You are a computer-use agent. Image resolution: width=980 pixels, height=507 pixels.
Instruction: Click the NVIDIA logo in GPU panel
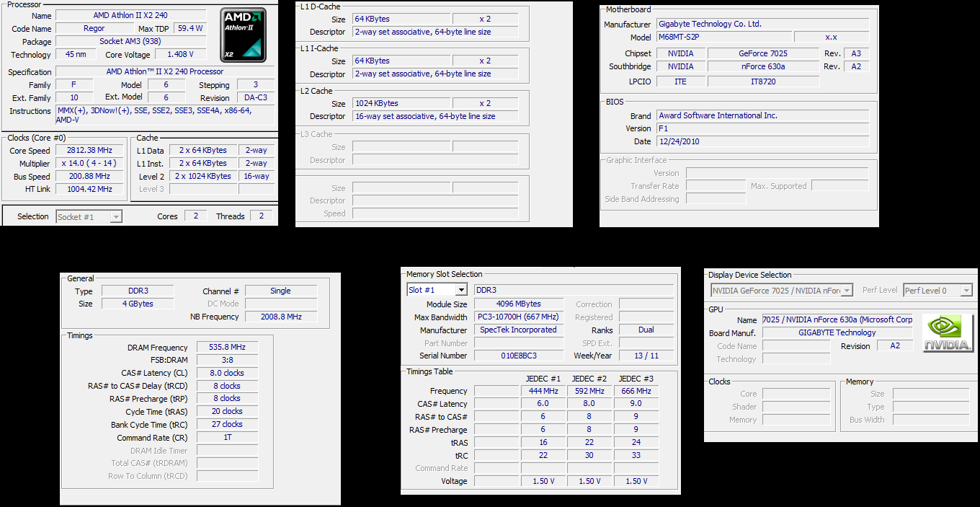948,333
